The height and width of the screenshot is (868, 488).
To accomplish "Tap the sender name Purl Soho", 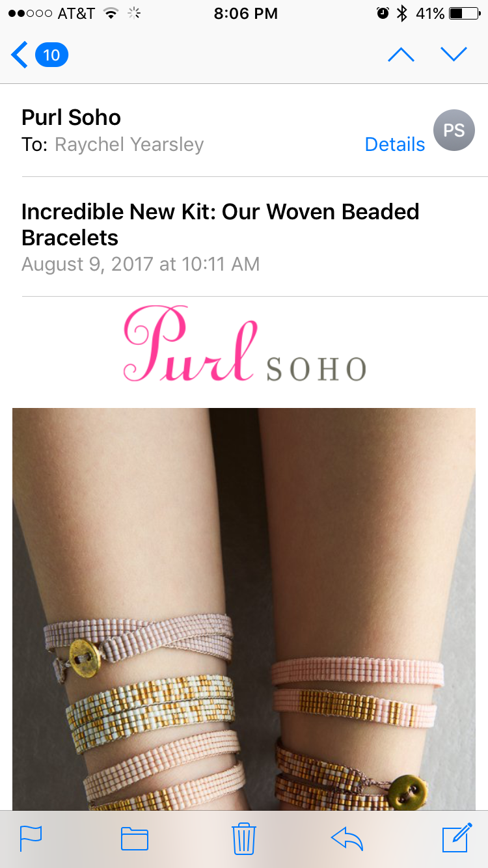I will (x=71, y=118).
